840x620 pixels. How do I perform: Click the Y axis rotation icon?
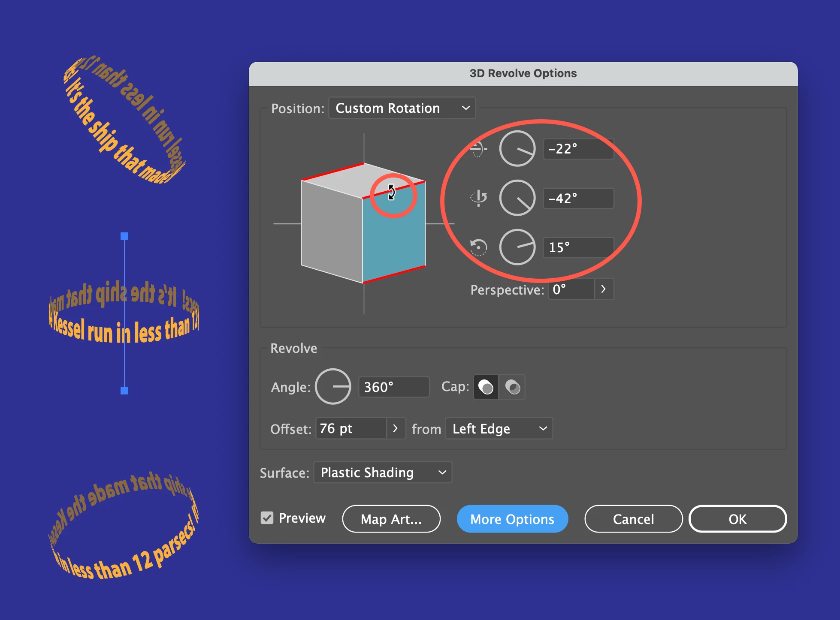[478, 198]
